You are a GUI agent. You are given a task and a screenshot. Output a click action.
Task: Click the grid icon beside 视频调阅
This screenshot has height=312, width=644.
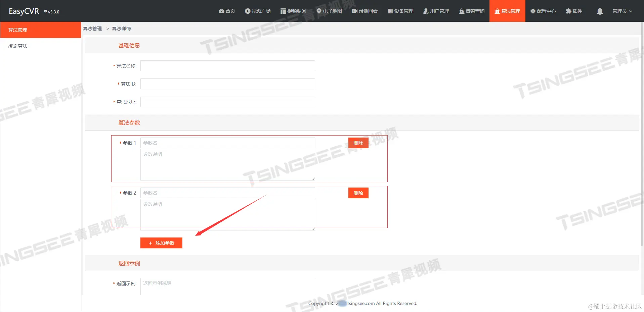[283, 11]
